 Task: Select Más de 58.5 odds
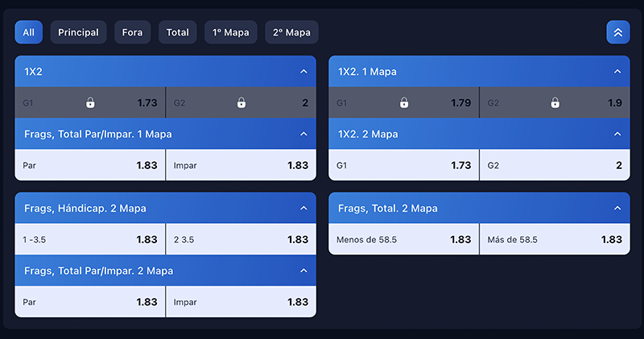pos(555,239)
